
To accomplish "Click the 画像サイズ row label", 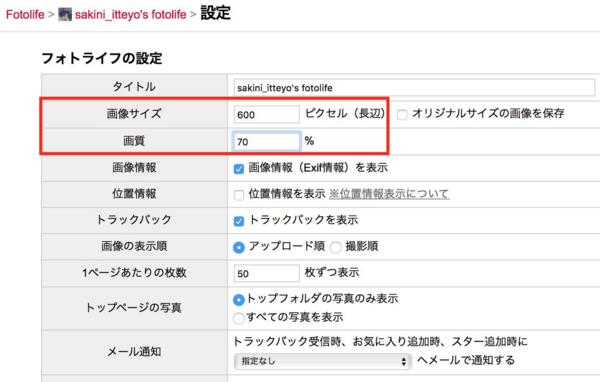I will click(134, 114).
